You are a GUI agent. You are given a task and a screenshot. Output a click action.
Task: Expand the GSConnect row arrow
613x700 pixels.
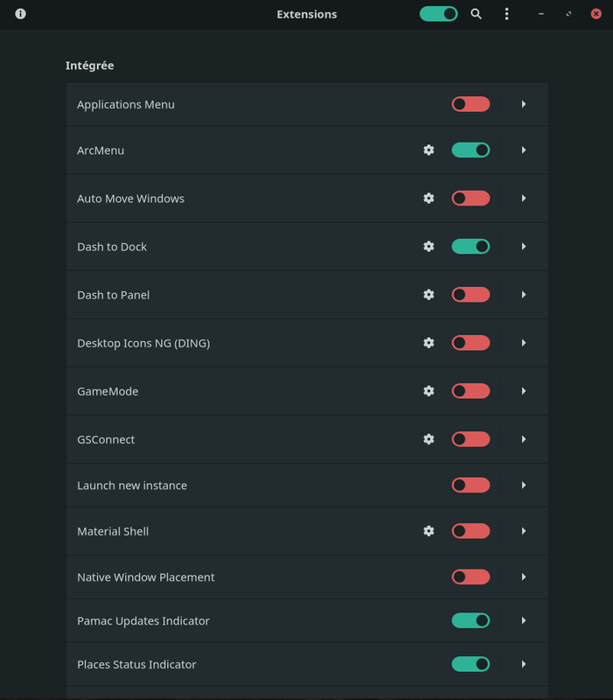click(x=524, y=439)
